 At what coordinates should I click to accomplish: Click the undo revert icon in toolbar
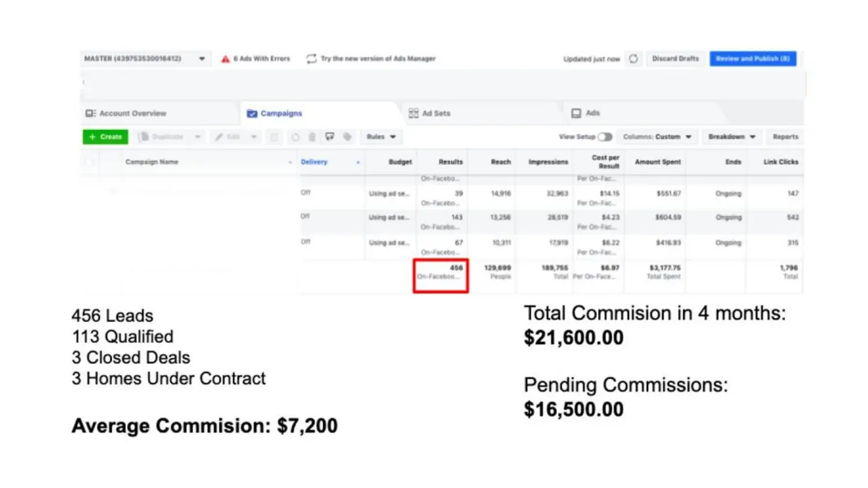click(295, 137)
